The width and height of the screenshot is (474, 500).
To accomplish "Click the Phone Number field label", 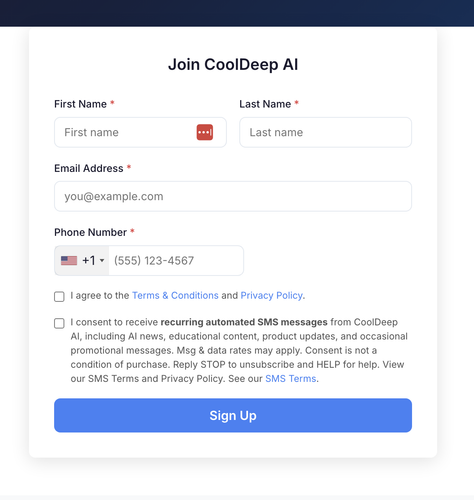I will (x=90, y=232).
